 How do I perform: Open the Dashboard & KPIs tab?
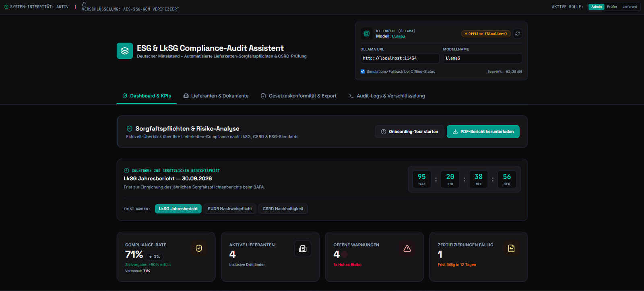[147, 96]
